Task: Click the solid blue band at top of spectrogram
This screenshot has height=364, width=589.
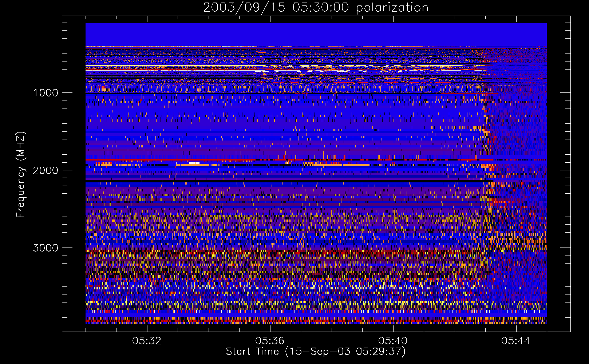Action: [x=316, y=35]
